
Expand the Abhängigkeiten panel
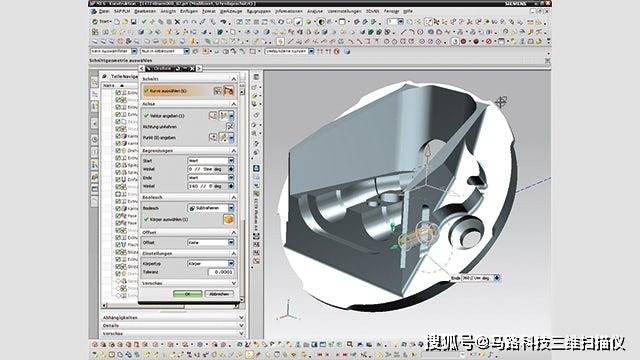241,318
